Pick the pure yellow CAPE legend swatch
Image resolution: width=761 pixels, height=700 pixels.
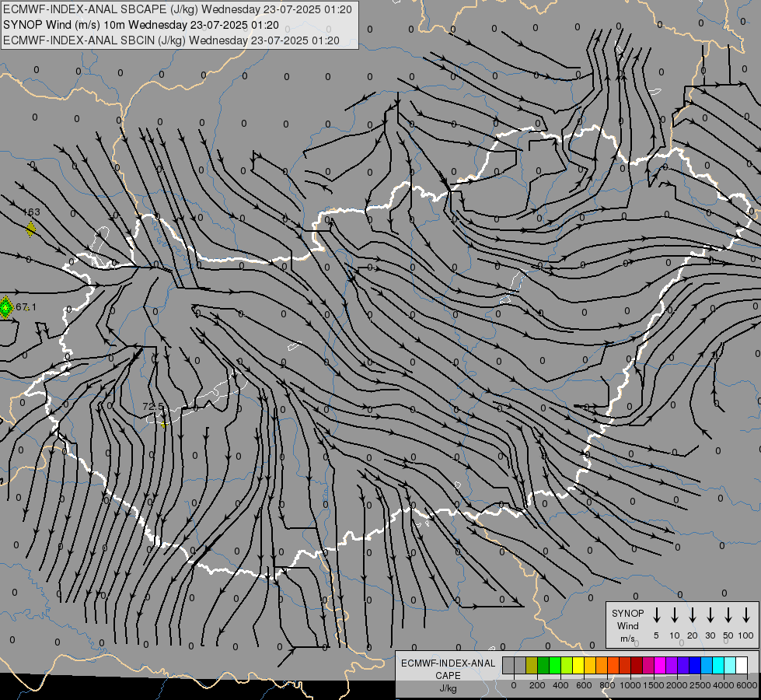(578, 665)
